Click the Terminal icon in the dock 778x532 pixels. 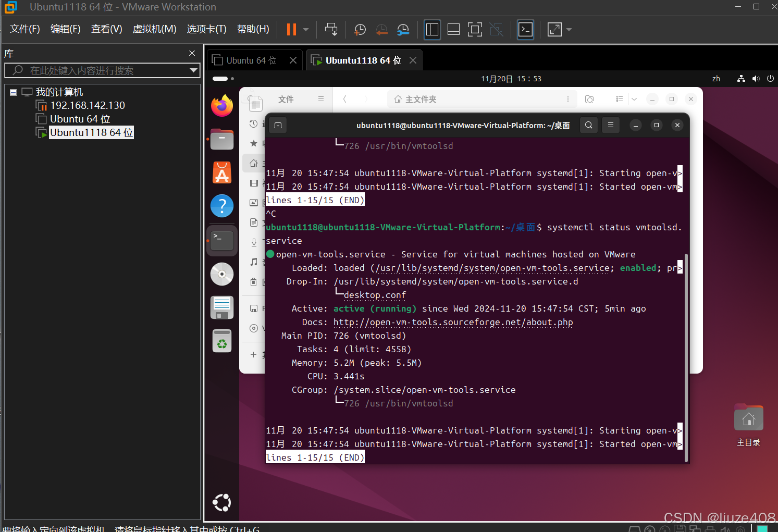coord(222,240)
